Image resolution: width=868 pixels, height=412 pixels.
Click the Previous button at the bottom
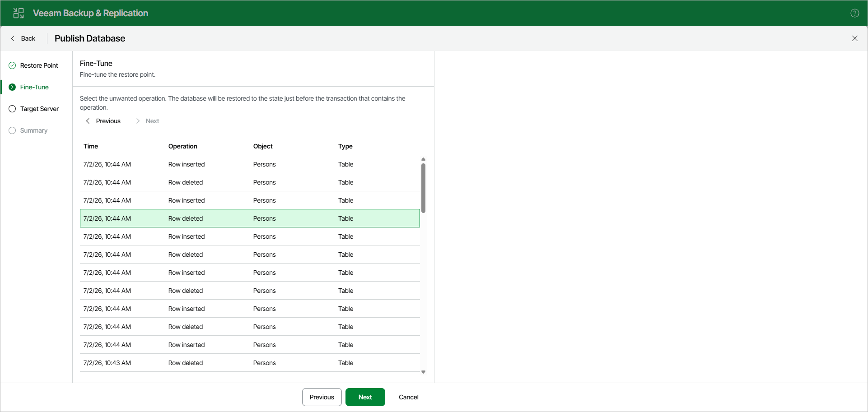(322, 397)
